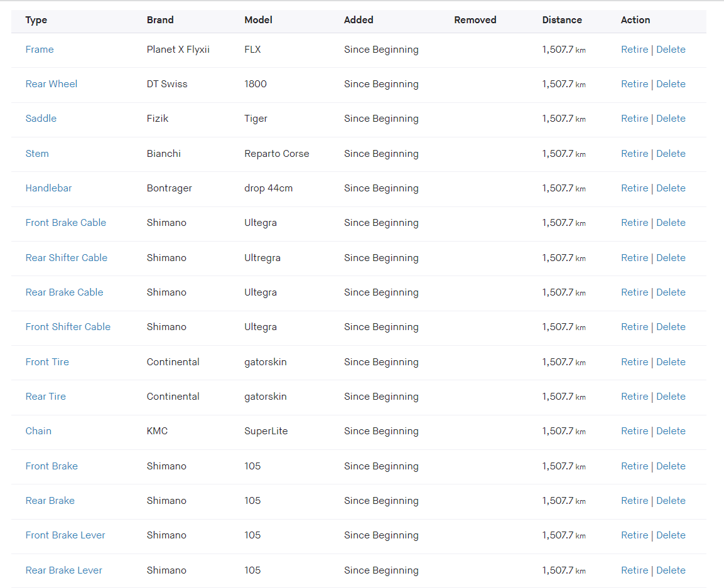The image size is (724, 588).
Task: Delete the Frame component
Action: 671,50
